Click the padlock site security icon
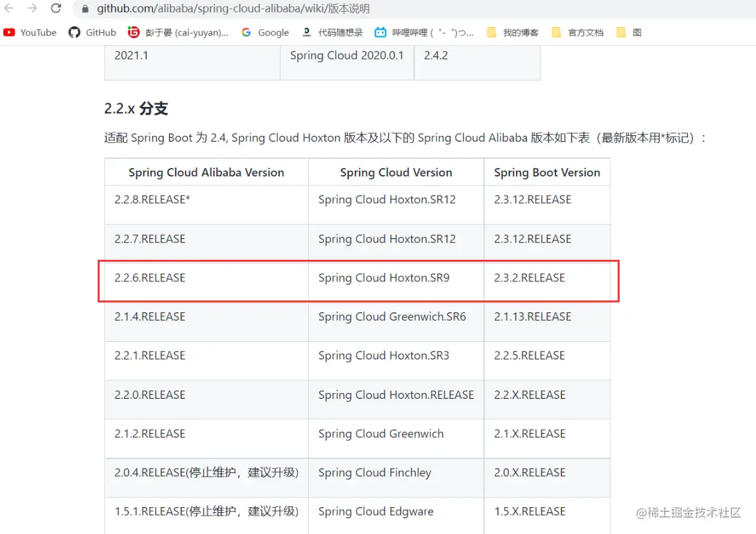The image size is (756, 534). tap(85, 9)
